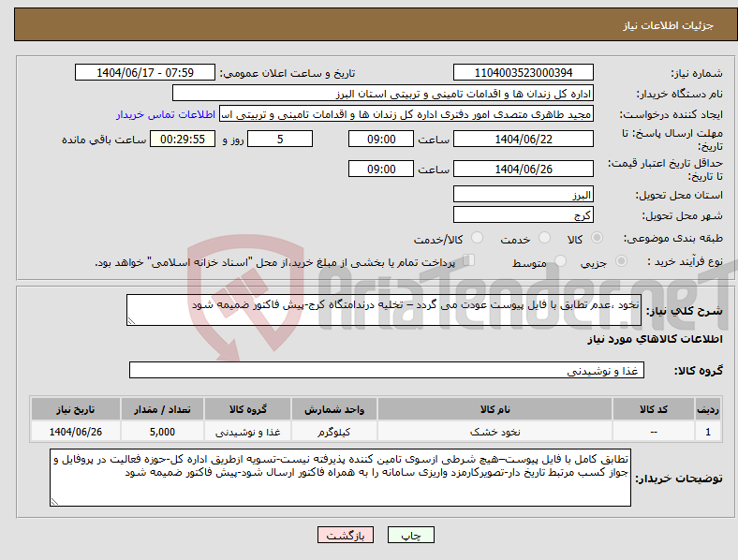This screenshot has width=738, height=560.
Task: Click the buyer organization name field
Action: (383, 93)
